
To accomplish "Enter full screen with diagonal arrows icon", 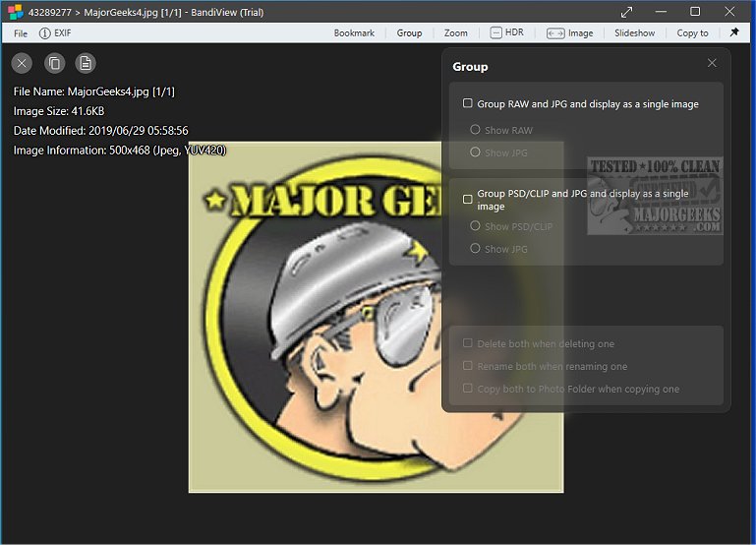I will [x=627, y=12].
